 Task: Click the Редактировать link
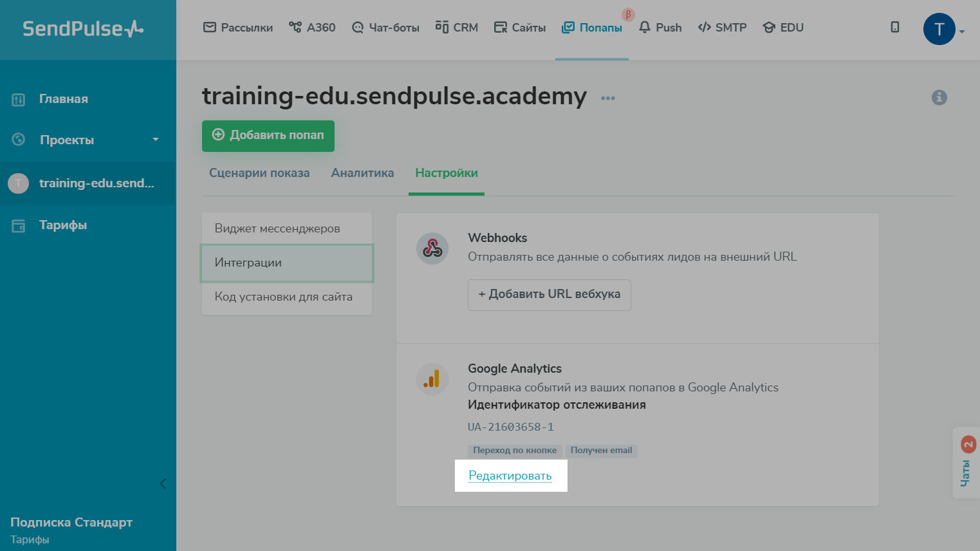pyautogui.click(x=510, y=476)
